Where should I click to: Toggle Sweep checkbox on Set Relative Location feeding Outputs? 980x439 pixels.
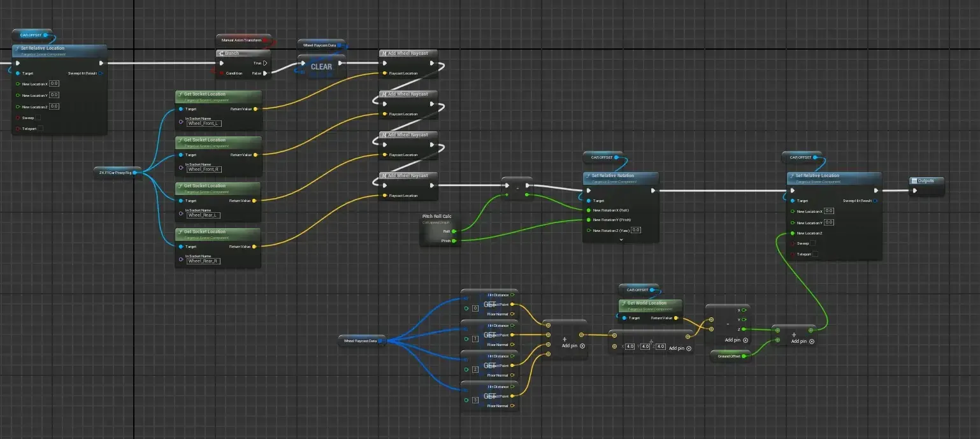coord(813,243)
